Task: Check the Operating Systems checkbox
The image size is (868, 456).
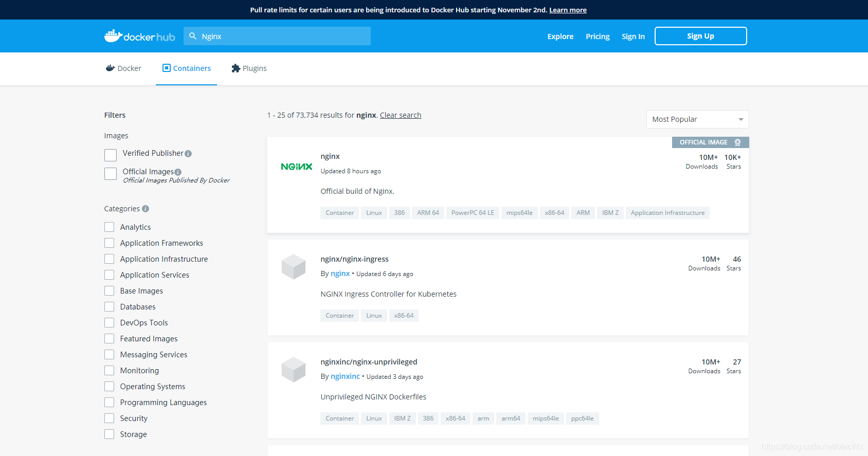Action: (110, 387)
